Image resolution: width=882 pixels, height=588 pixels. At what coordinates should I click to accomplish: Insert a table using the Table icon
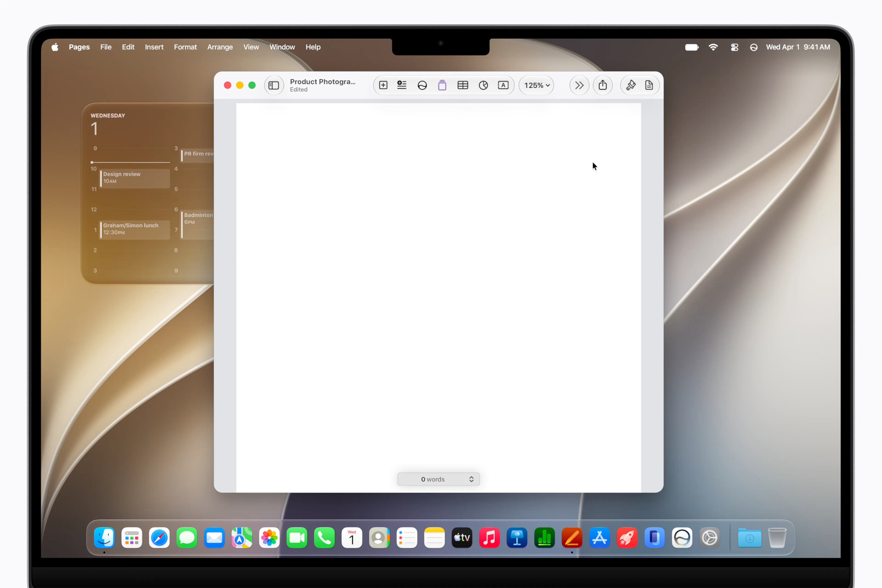pos(463,85)
